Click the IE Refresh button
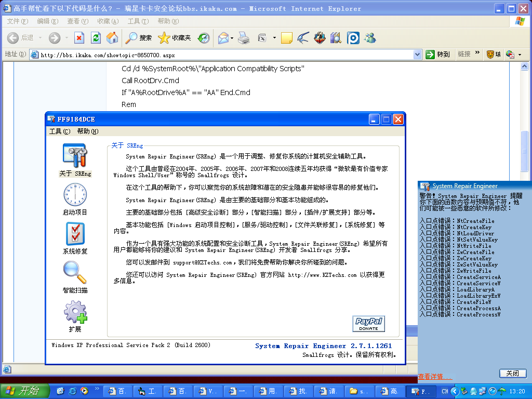The width and height of the screenshot is (532, 399). coord(96,37)
